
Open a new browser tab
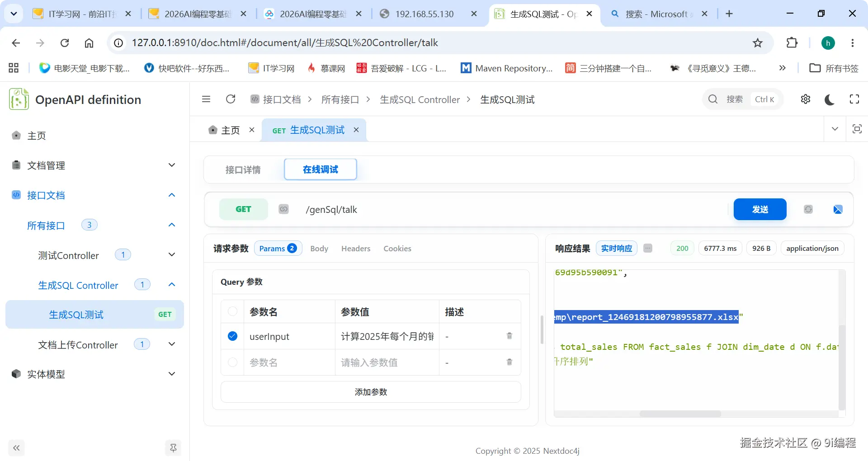coord(729,14)
